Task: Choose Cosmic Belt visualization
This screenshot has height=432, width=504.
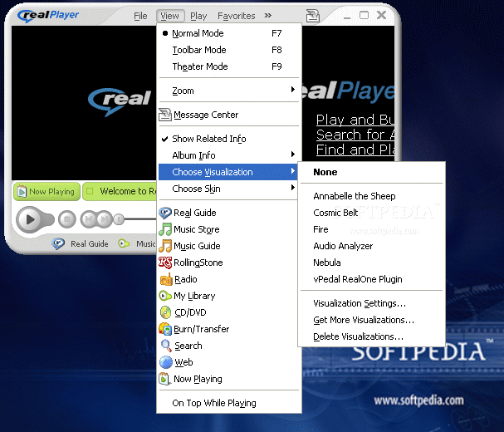Action: point(371,213)
